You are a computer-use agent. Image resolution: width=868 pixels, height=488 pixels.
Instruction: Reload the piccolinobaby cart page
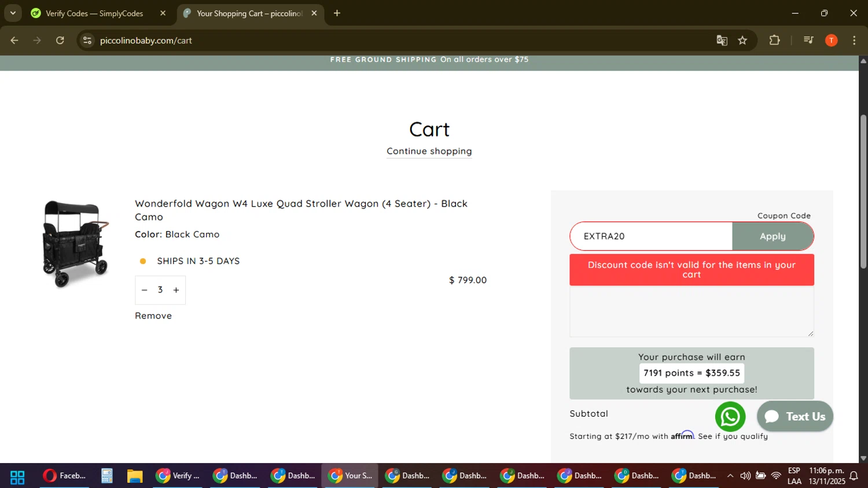click(60, 41)
